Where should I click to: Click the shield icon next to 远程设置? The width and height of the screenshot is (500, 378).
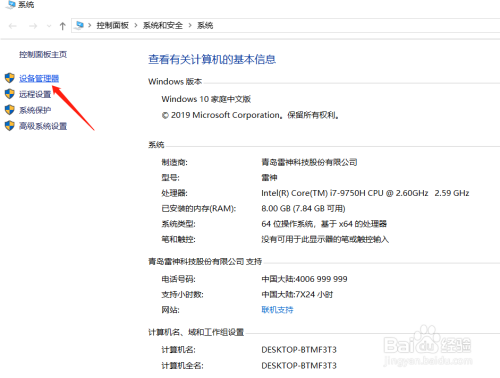coord(10,94)
